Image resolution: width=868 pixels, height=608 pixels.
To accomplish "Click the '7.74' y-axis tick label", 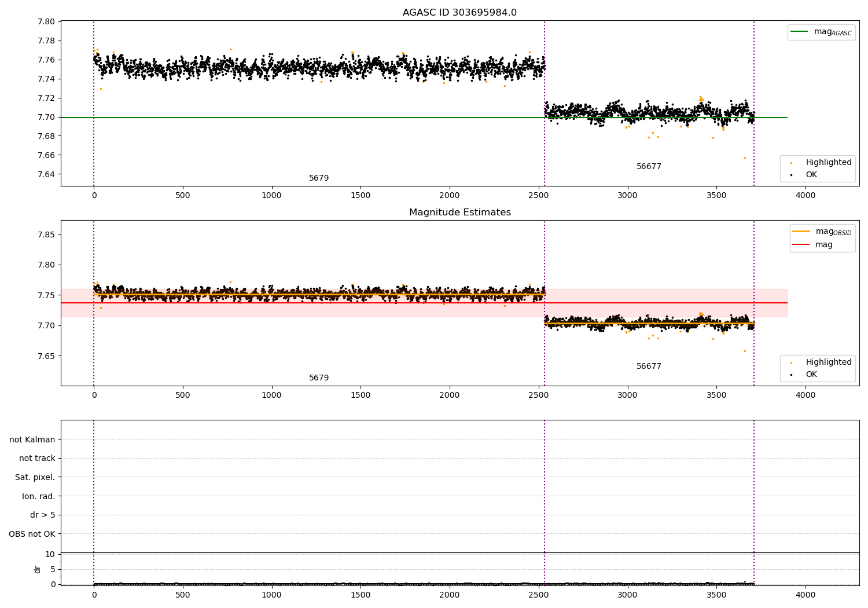I will (x=46, y=79).
